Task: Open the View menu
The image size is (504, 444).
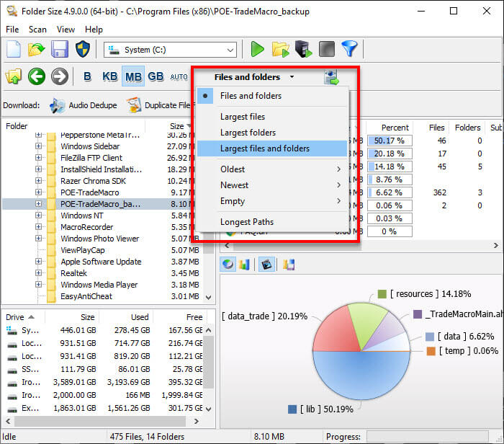Action: [x=66, y=30]
